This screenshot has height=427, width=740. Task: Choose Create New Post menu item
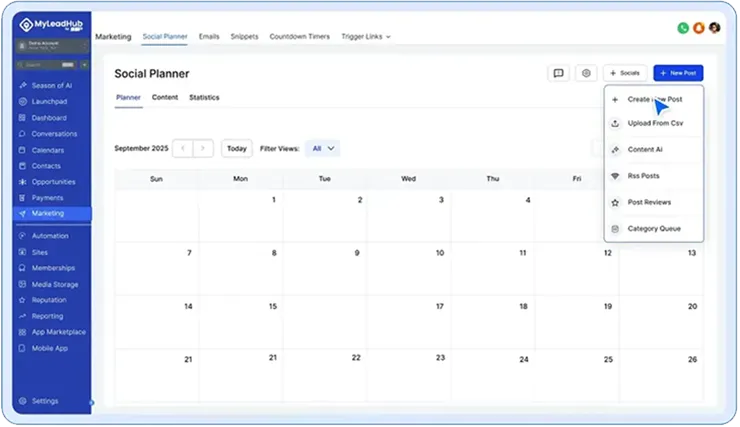coord(654,100)
